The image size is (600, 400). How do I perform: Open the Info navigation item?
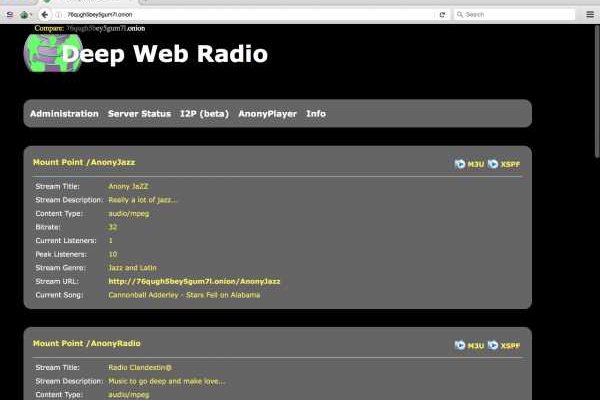(316, 114)
